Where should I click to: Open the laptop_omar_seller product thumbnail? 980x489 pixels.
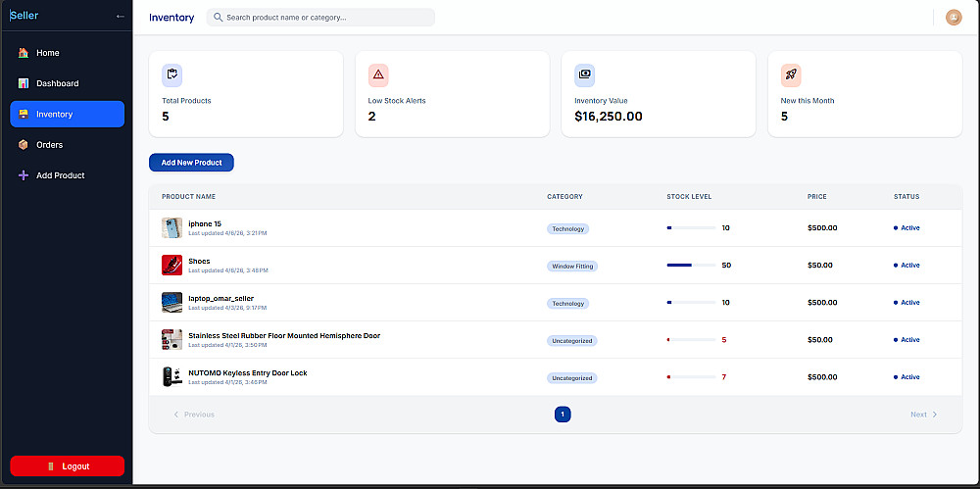(x=171, y=303)
